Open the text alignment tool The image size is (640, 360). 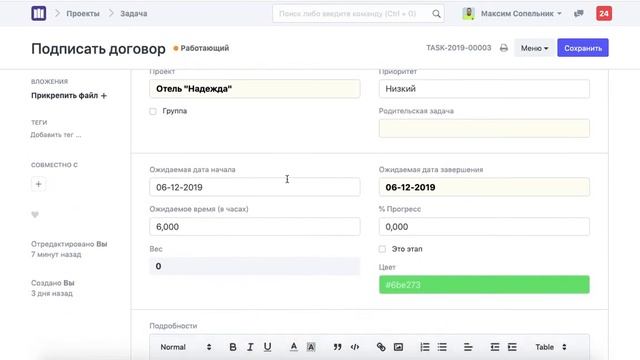(x=468, y=347)
